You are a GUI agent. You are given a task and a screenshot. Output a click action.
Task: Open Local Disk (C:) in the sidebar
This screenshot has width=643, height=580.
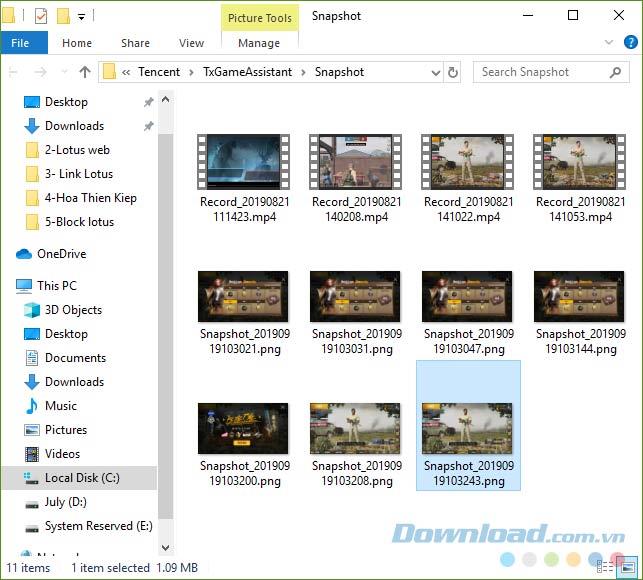(x=81, y=478)
